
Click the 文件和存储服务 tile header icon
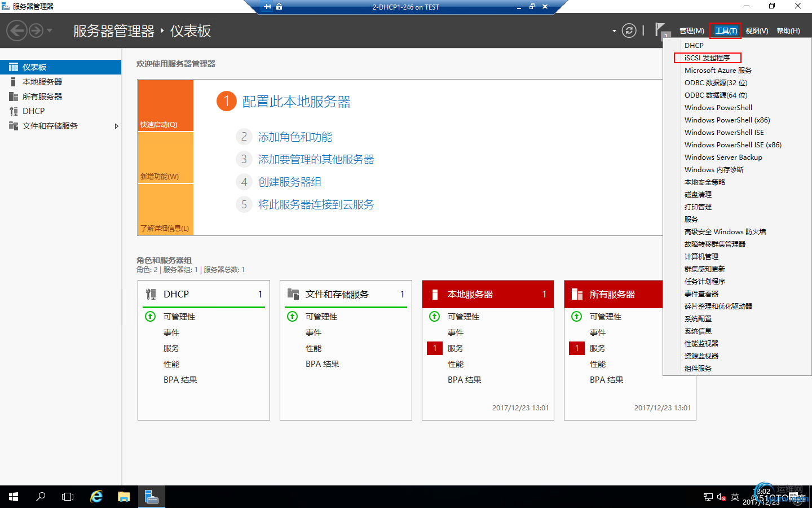pos(293,294)
